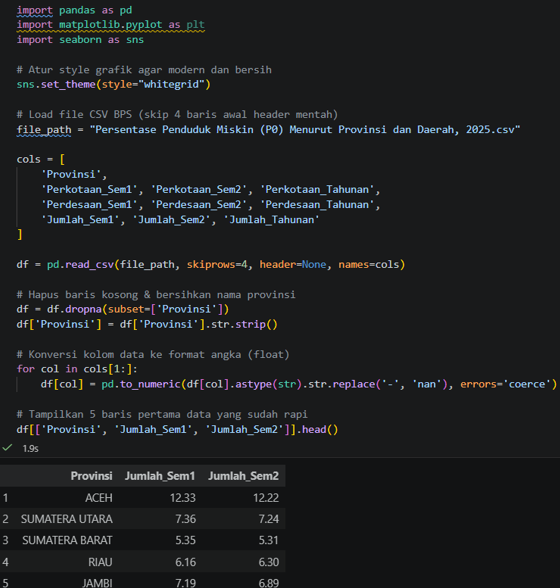Click the Provinsi column header
Screen dimensions: 560x588
[92, 476]
